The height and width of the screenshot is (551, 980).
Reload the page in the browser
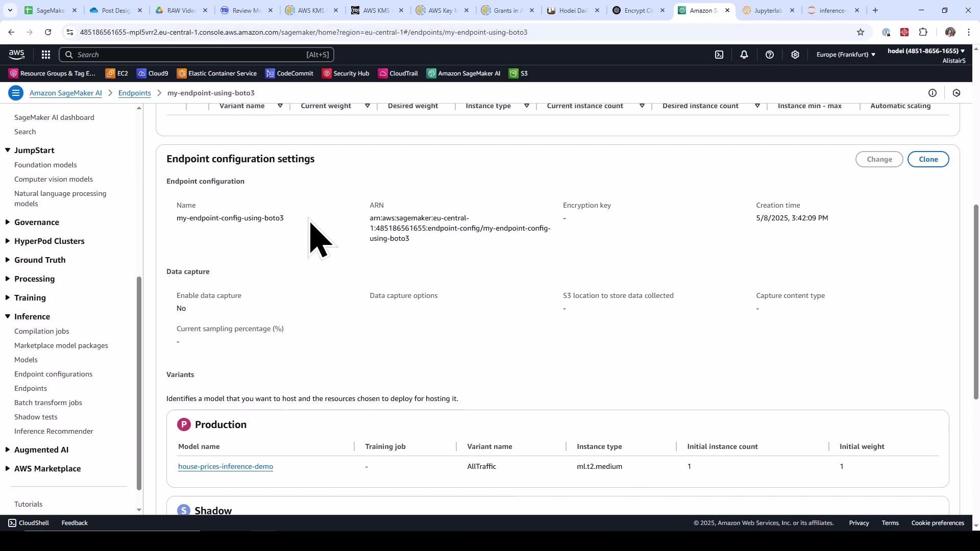pyautogui.click(x=48, y=32)
